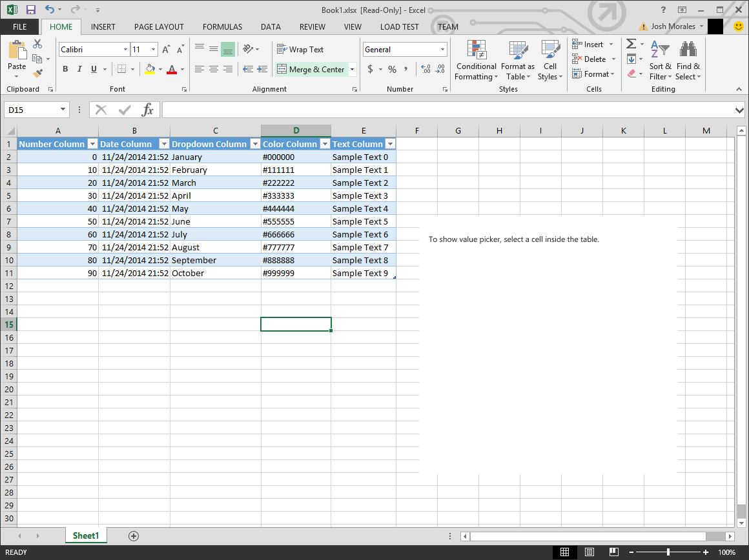Click the Sheet1 tab button
This screenshot has height=560, width=749.
(86, 535)
